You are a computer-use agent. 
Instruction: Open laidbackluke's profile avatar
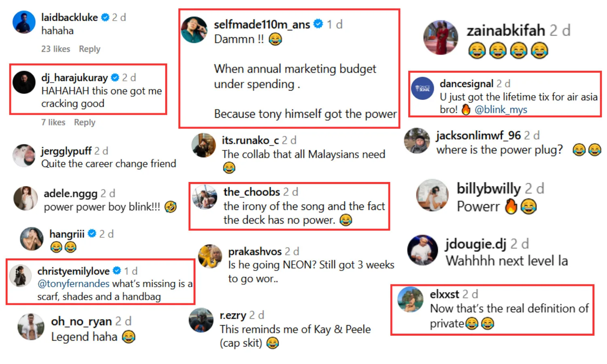tap(24, 22)
